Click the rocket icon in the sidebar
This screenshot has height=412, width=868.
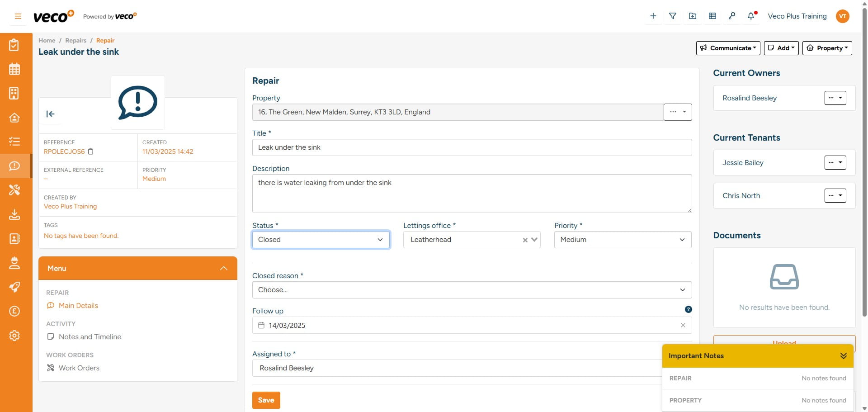[x=14, y=287]
